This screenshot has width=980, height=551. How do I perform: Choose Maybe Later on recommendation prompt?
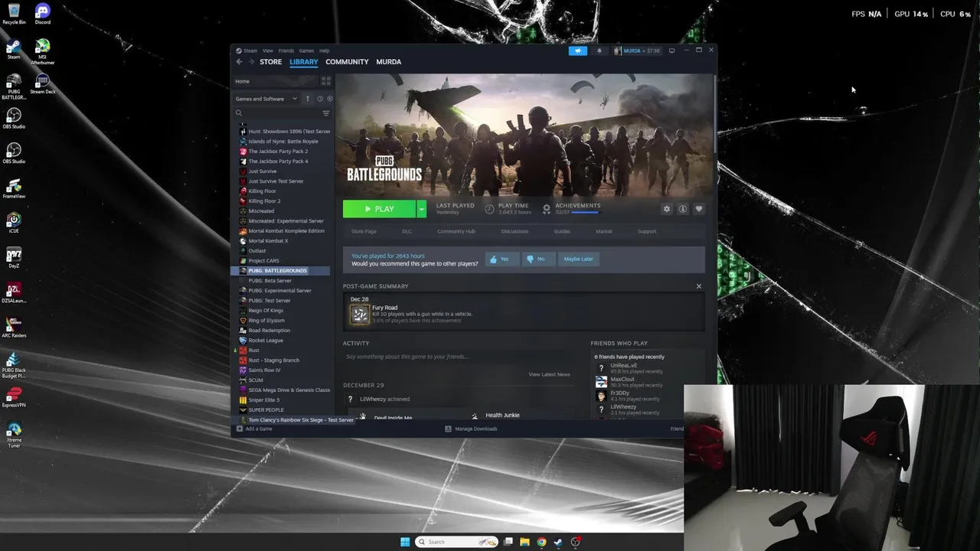pyautogui.click(x=578, y=259)
